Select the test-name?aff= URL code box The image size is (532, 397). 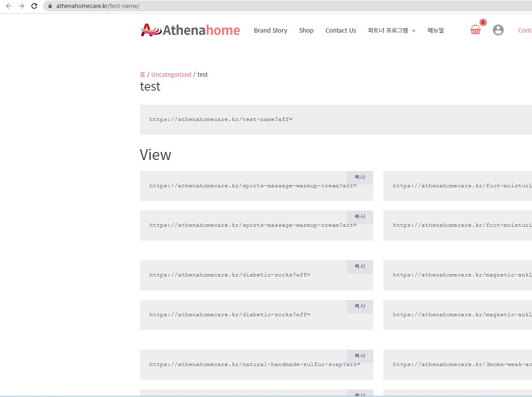click(x=336, y=120)
